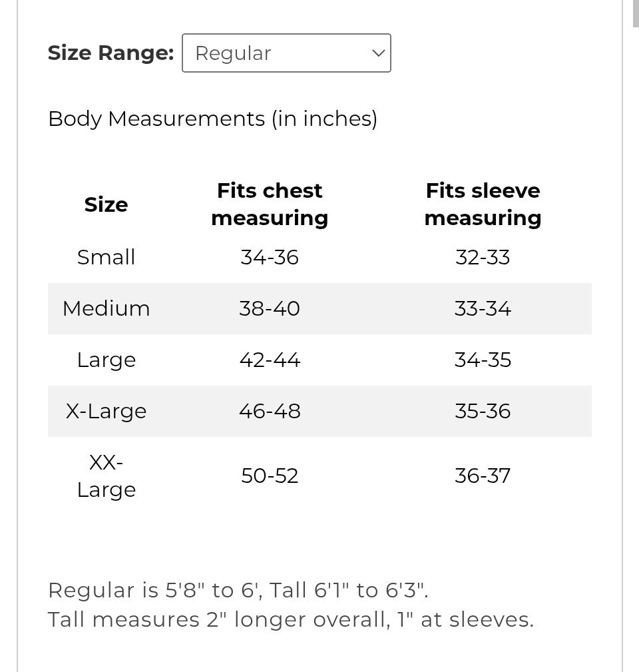Click the 32-33 sleeve measurement cell
Screen dimensions: 639x672
(483, 257)
